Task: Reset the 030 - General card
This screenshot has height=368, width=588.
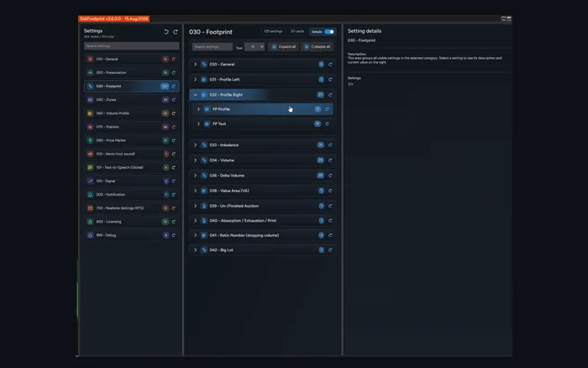Action: click(330, 65)
